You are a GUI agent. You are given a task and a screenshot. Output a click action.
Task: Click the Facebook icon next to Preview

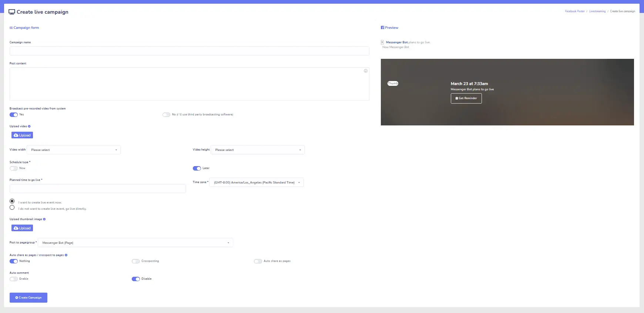(x=382, y=28)
